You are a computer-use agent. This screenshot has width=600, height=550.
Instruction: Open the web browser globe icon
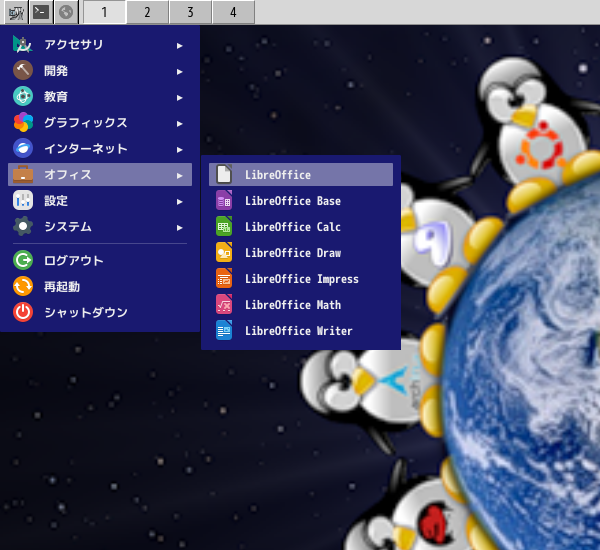point(66,12)
